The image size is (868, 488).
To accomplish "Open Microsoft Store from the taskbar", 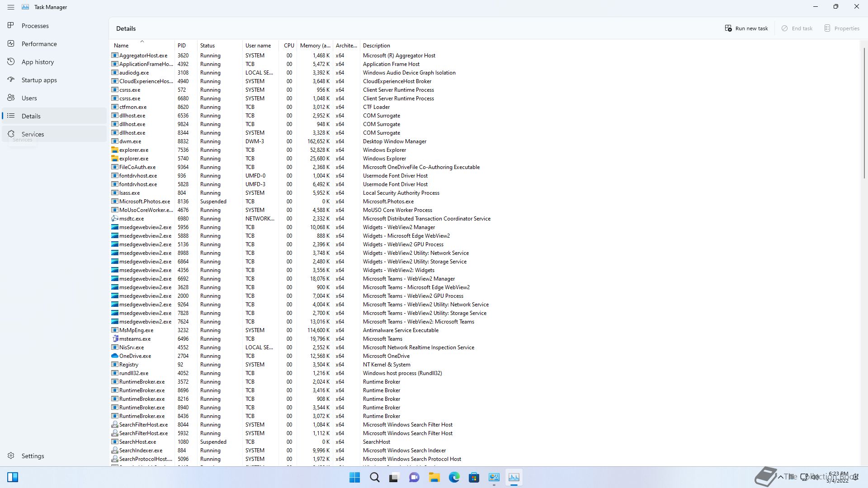I will tap(474, 477).
